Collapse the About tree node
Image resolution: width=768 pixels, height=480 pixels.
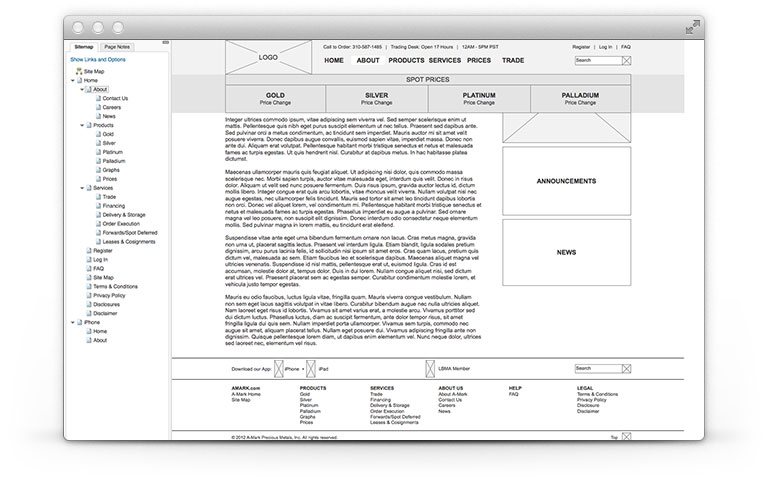82,90
